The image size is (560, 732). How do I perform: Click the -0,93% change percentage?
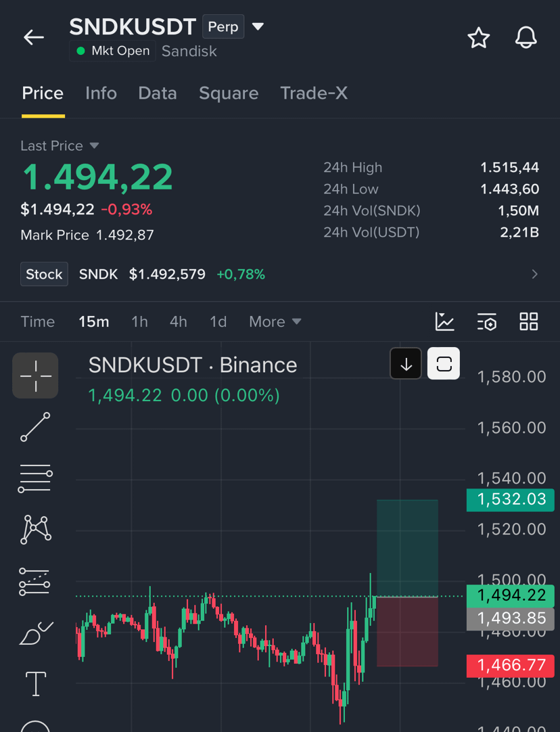126,210
